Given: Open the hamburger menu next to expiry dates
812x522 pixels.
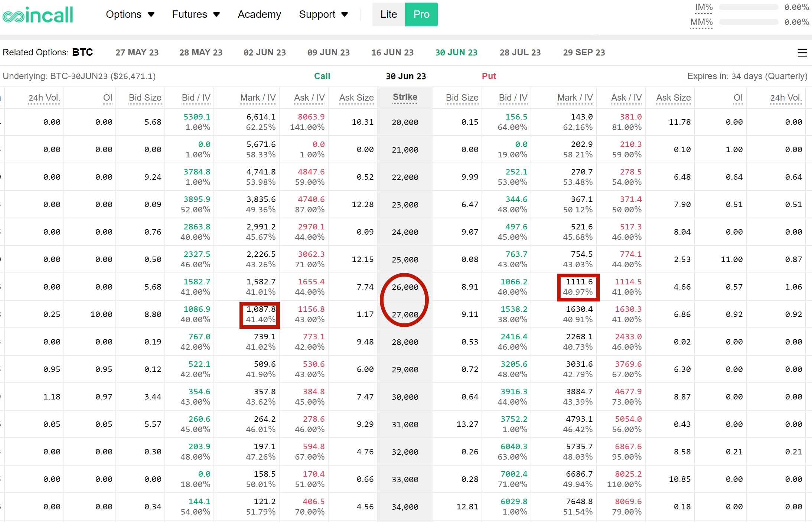Looking at the screenshot, I should [x=802, y=53].
